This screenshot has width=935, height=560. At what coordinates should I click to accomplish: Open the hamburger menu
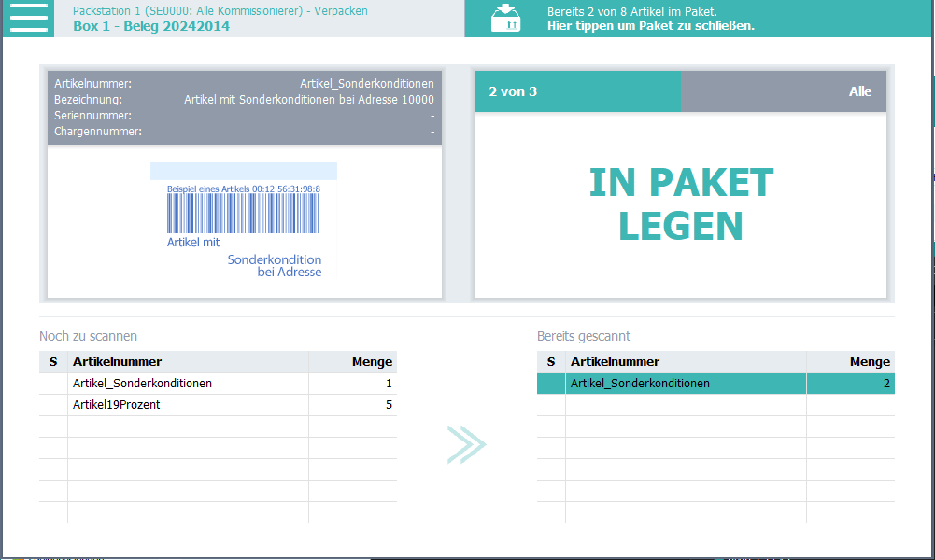28,18
